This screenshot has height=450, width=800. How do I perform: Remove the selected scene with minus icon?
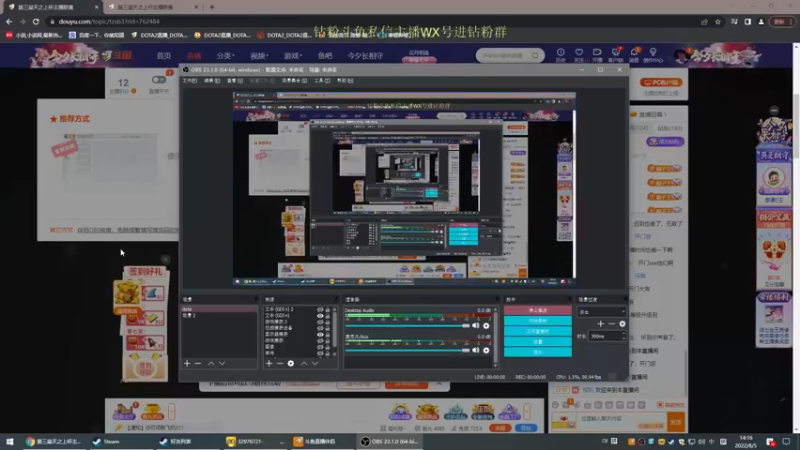tap(198, 363)
